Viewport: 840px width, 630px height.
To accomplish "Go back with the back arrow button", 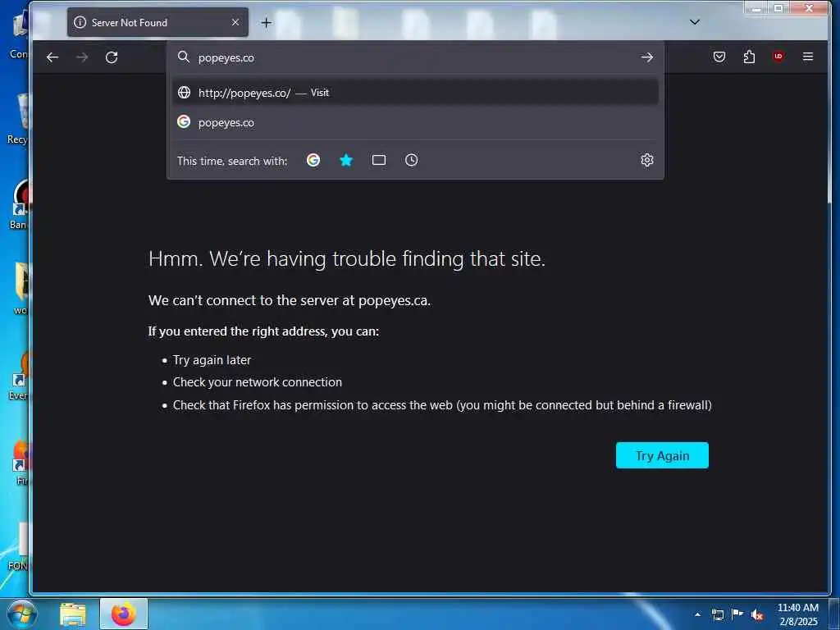I will pyautogui.click(x=52, y=57).
